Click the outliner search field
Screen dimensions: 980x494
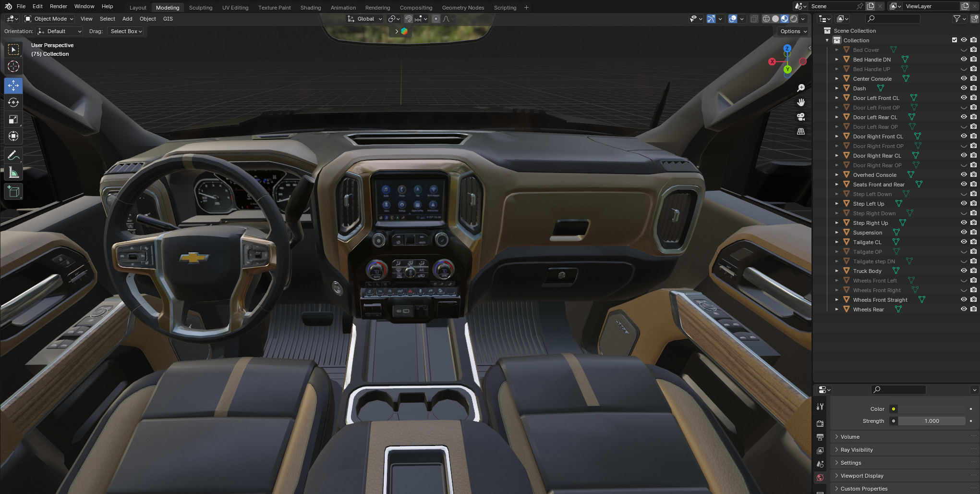tap(893, 19)
